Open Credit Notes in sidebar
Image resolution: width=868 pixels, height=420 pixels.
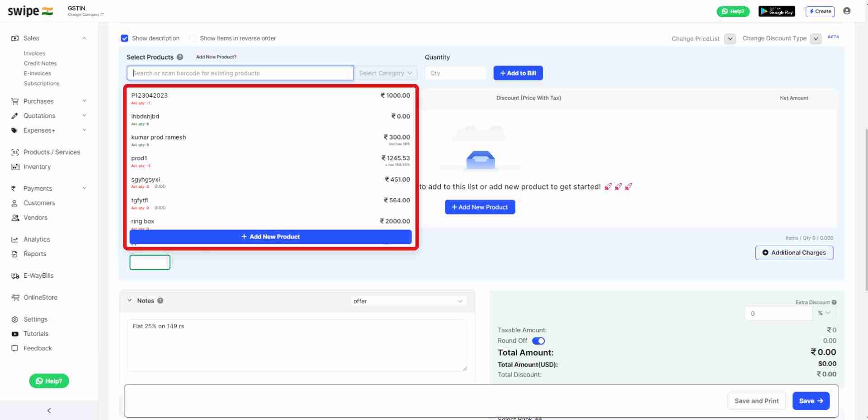(x=40, y=64)
